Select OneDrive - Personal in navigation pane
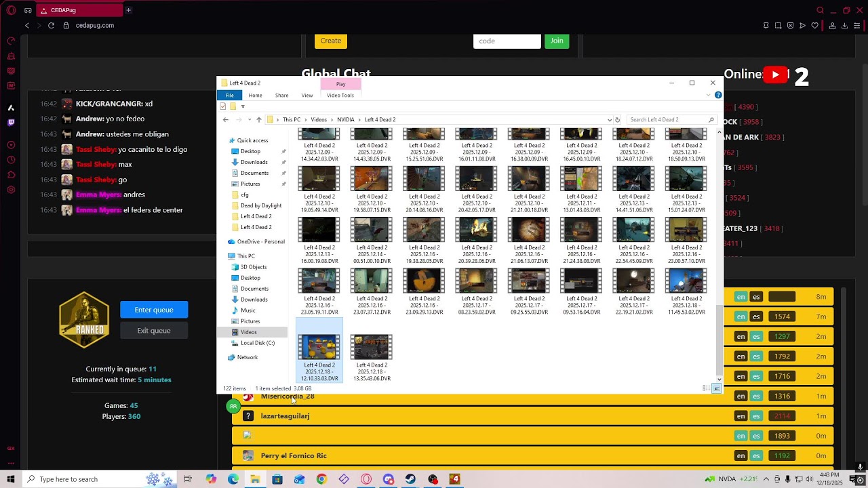 pyautogui.click(x=261, y=242)
